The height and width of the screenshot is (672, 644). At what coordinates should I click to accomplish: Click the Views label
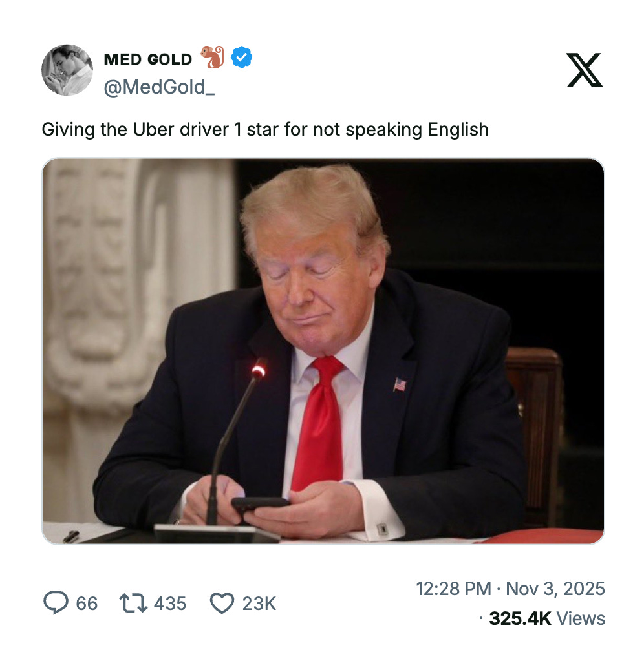pyautogui.click(x=581, y=618)
